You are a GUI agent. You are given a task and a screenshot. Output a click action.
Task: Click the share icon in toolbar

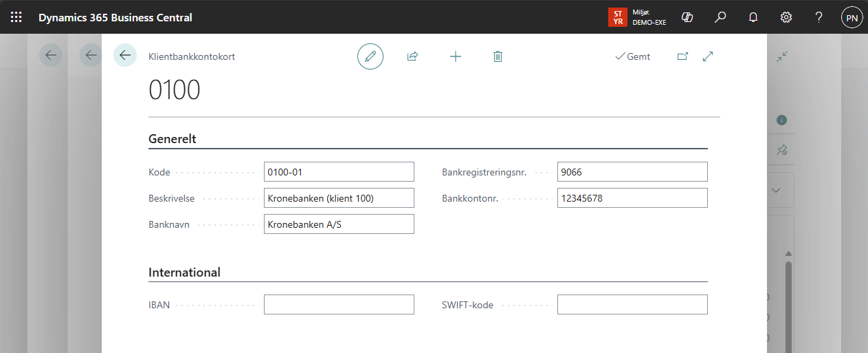click(412, 56)
